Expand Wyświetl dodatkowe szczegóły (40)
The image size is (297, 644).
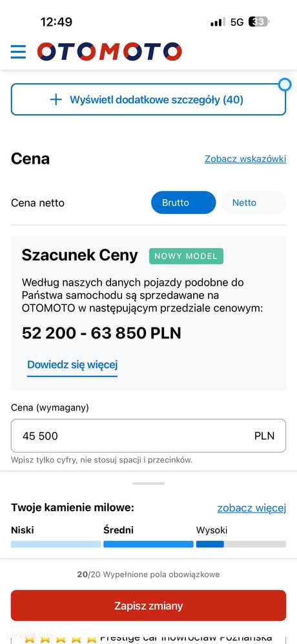click(148, 99)
